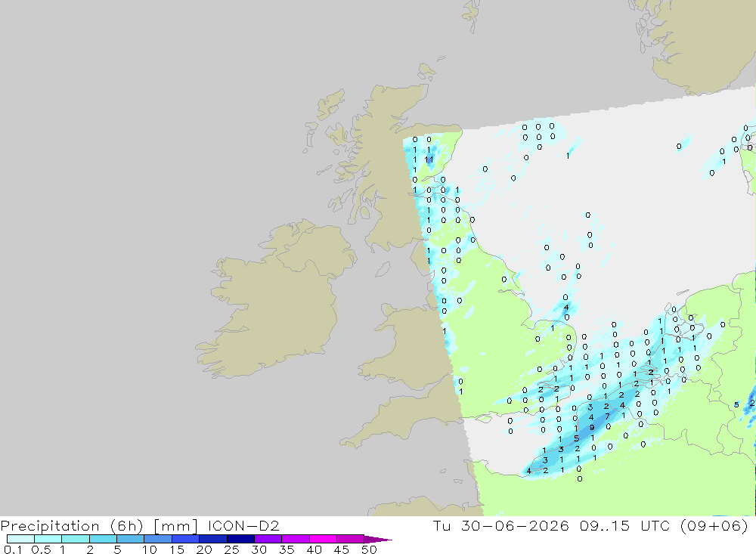The image size is (756, 554).
Task: Select the '15' legend scale label
Action: [177, 549]
